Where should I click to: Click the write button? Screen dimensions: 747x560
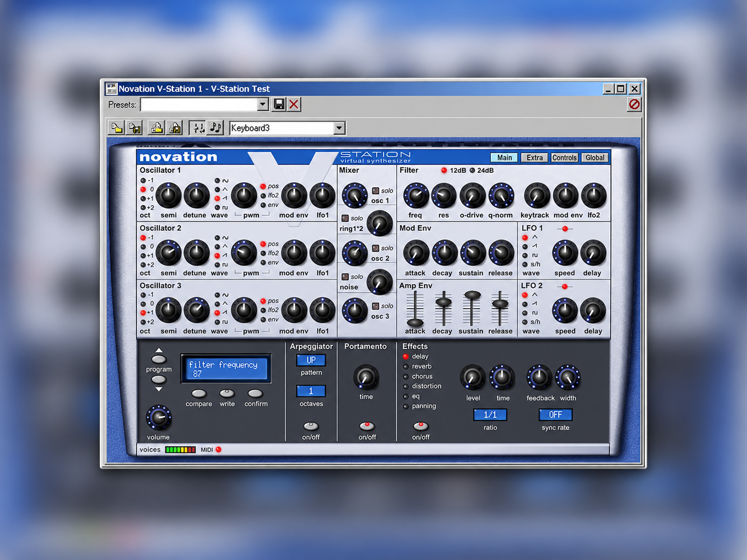pos(227,393)
